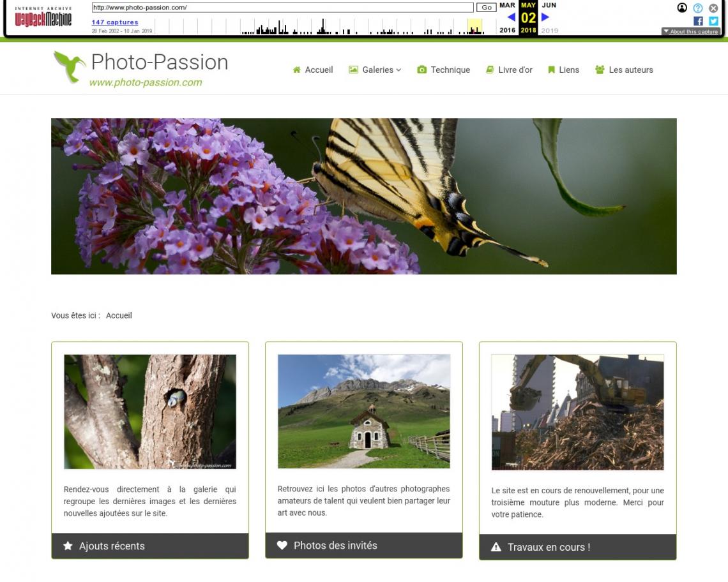Go to previous capture with left arrow
728x582 pixels.
[x=511, y=17]
